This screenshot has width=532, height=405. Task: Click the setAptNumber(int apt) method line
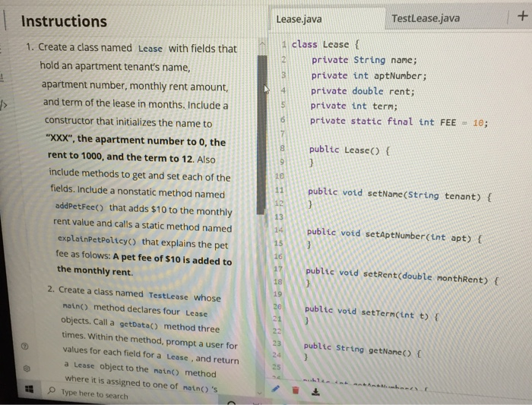394,235
